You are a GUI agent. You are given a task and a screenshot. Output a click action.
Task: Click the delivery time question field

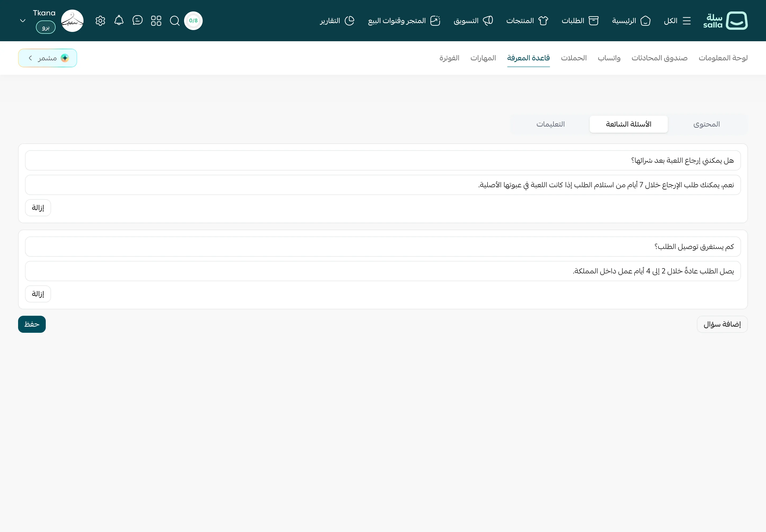[x=383, y=247]
